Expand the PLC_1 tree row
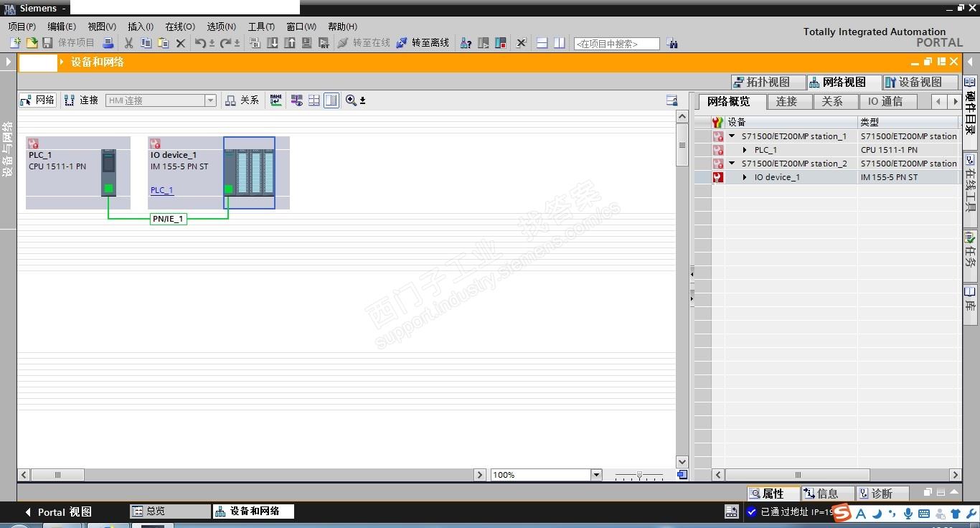 pos(745,150)
